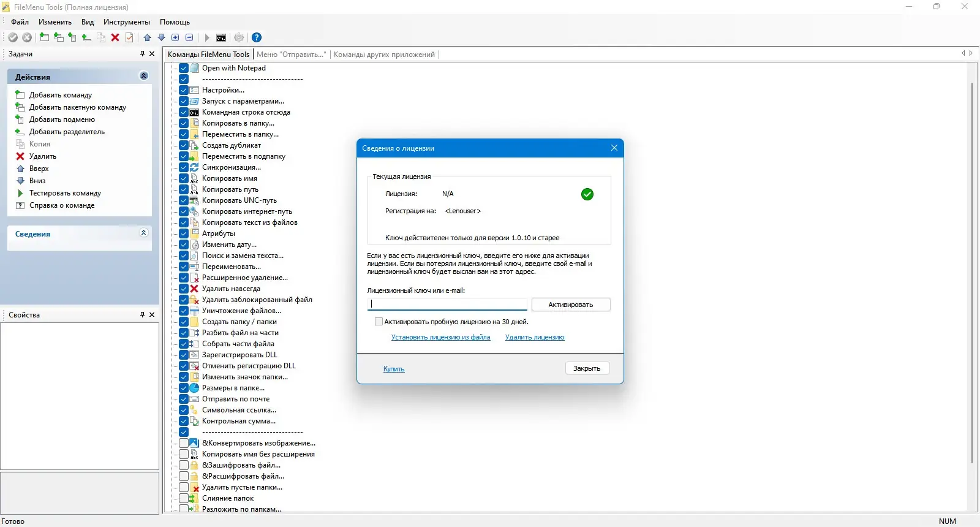Click Справка о команде action

[x=62, y=205]
